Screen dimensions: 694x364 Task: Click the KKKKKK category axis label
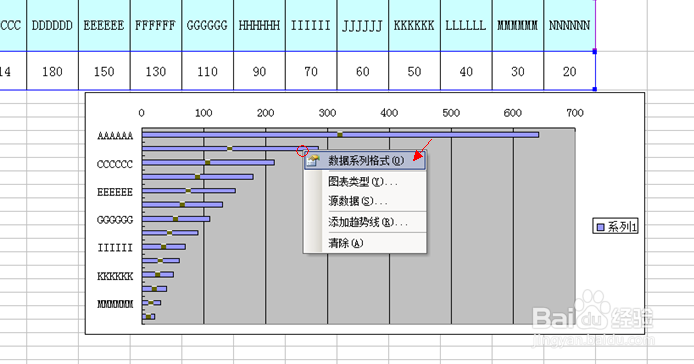coord(115,276)
